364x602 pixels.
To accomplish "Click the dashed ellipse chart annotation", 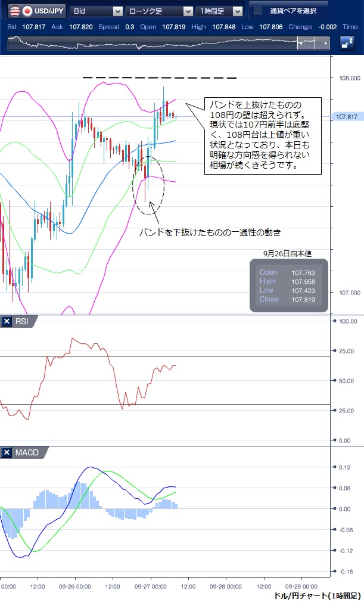I will click(149, 185).
